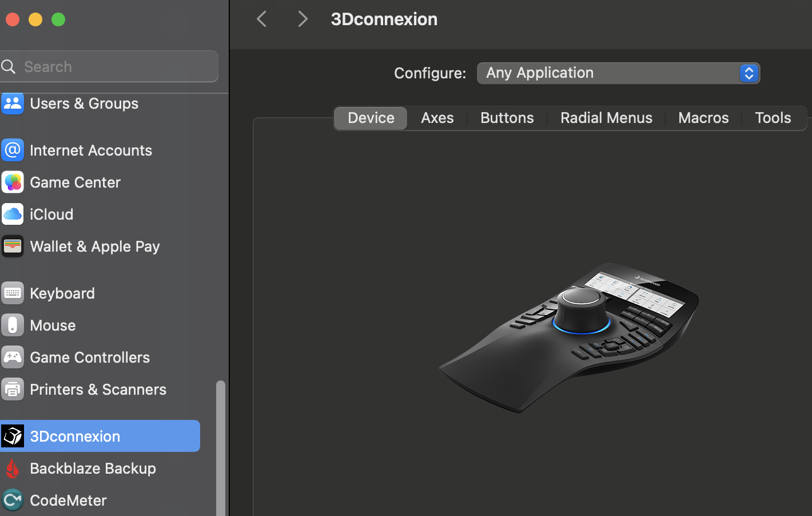Click the green full-screen window button
The height and width of the screenshot is (516, 812).
point(58,19)
